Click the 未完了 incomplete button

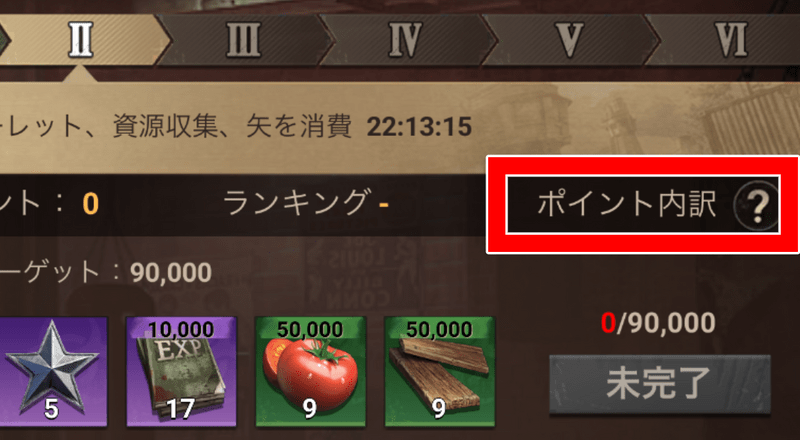[660, 384]
